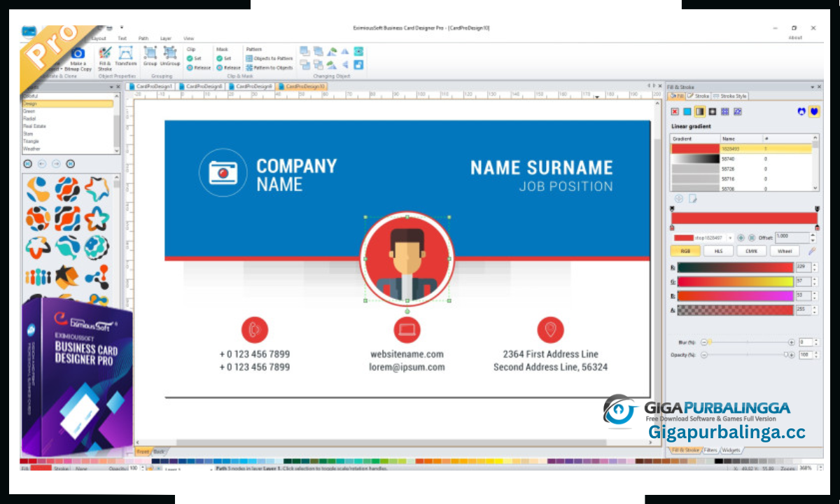Viewport: 840px width, 504px height.
Task: Click Release under the Clip section
Action: coord(198,68)
